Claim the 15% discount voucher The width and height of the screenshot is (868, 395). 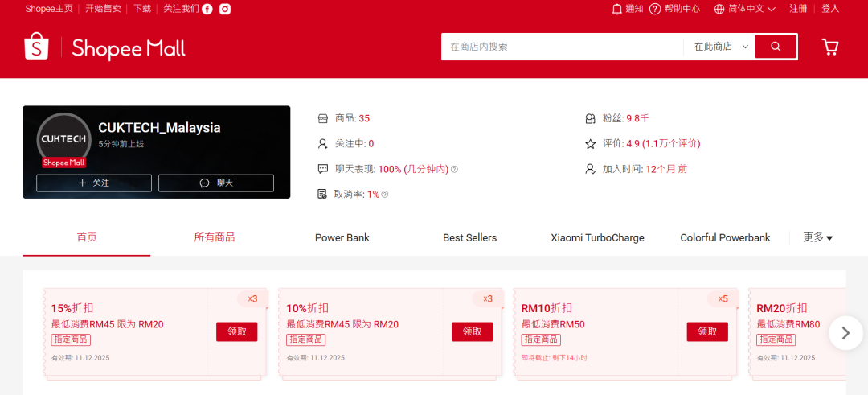236,331
